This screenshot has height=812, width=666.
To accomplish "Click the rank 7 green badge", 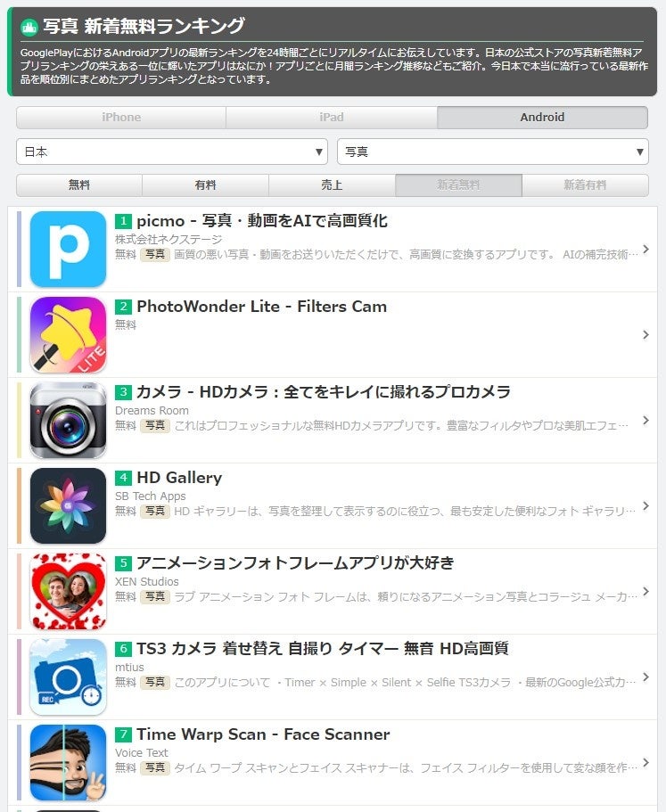I will 123,734.
